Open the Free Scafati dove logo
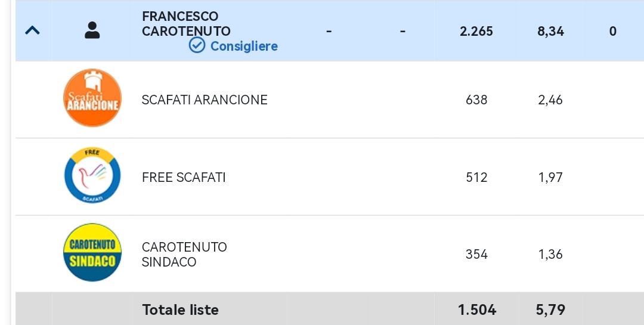Screen dimensions: 644x325 [x=92, y=175]
